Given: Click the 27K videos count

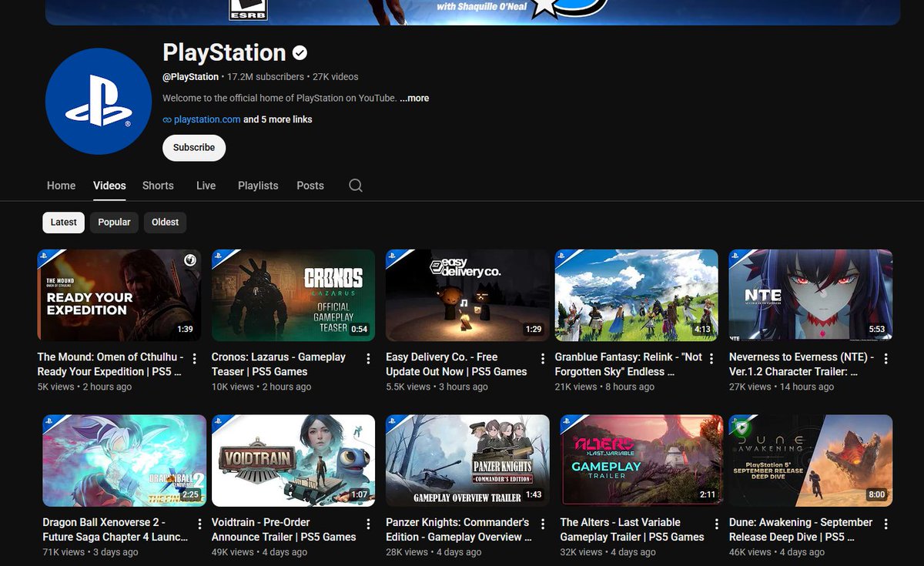Looking at the screenshot, I should pos(335,77).
